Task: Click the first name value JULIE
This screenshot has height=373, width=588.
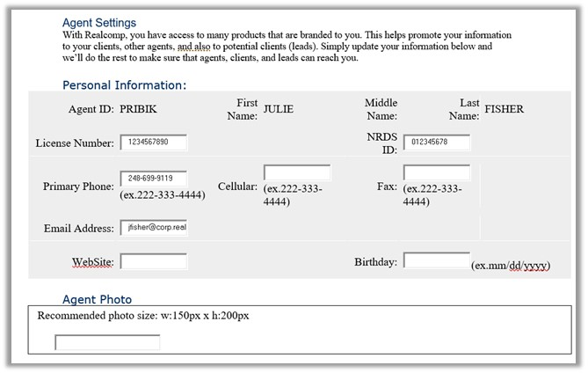Action: (279, 109)
